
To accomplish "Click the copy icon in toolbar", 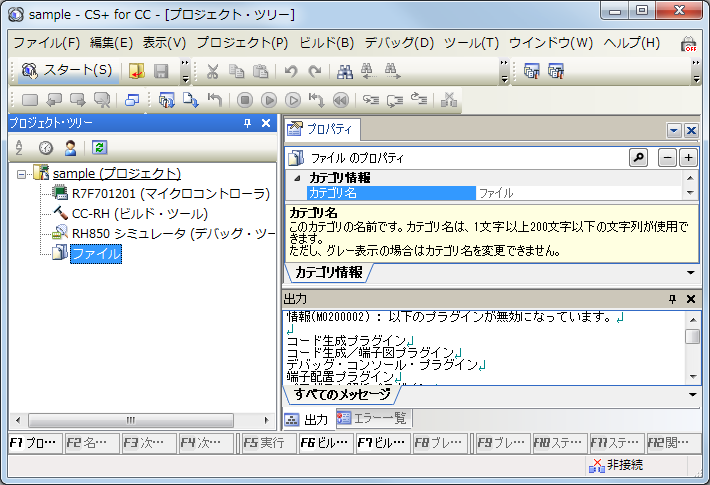I will [236, 71].
